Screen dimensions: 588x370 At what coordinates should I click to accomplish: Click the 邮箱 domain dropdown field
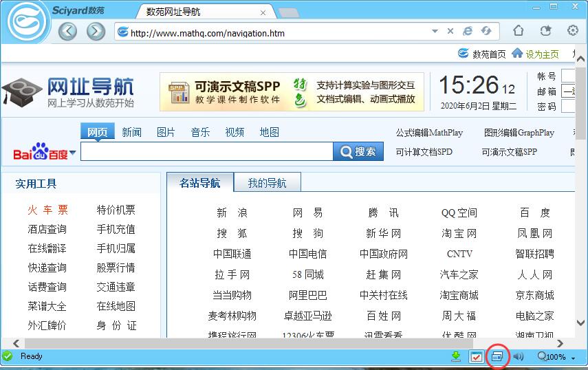click(x=568, y=91)
